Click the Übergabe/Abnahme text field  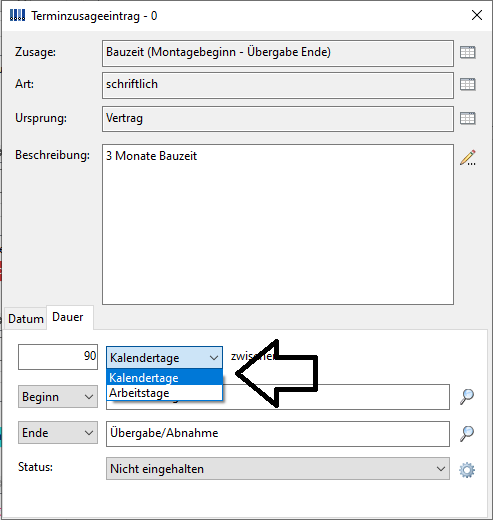[278, 434]
